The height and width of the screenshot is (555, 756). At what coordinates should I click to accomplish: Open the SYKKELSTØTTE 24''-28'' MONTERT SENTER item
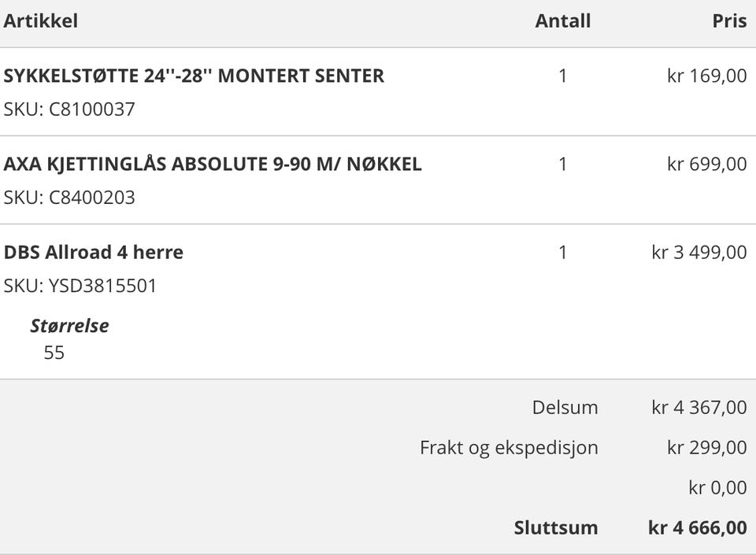point(194,76)
